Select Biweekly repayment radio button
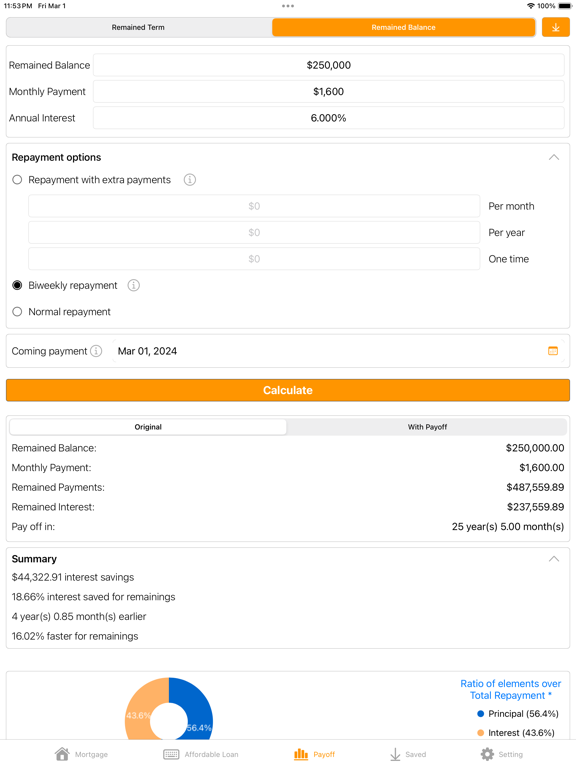The height and width of the screenshot is (768, 576). [x=17, y=285]
